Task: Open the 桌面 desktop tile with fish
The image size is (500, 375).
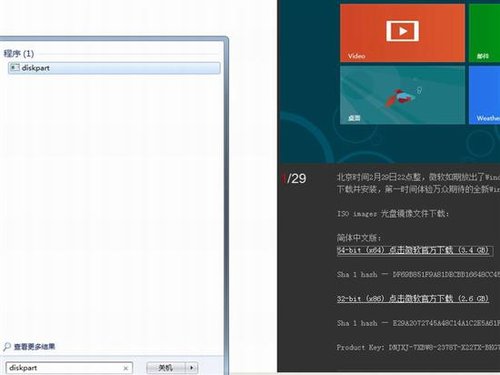Action: [x=402, y=95]
